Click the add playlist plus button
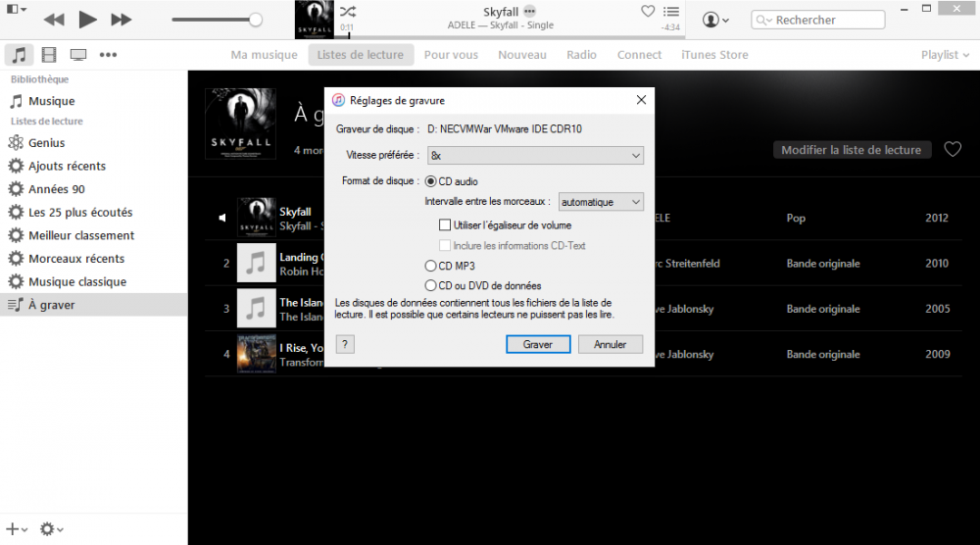 click(x=17, y=529)
